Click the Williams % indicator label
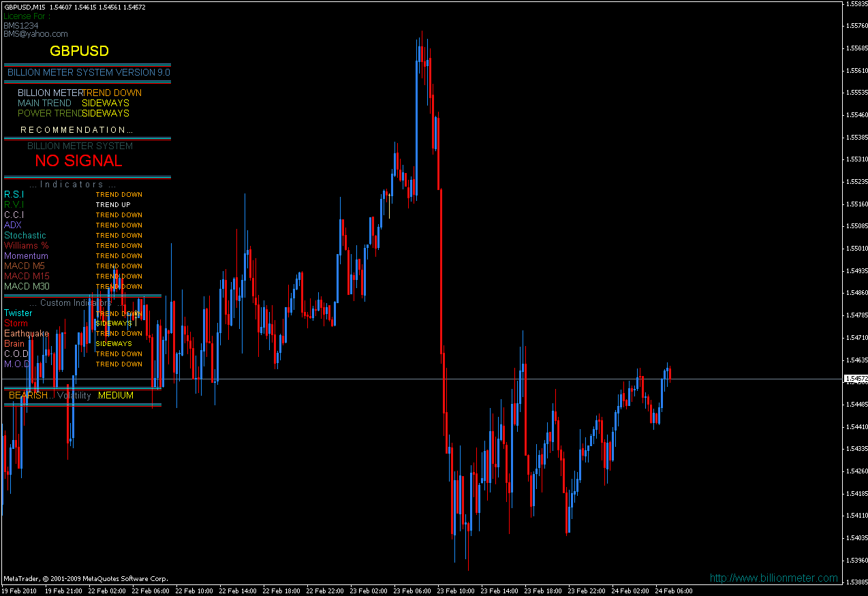Viewport: 868px width, 596px height. (27, 246)
